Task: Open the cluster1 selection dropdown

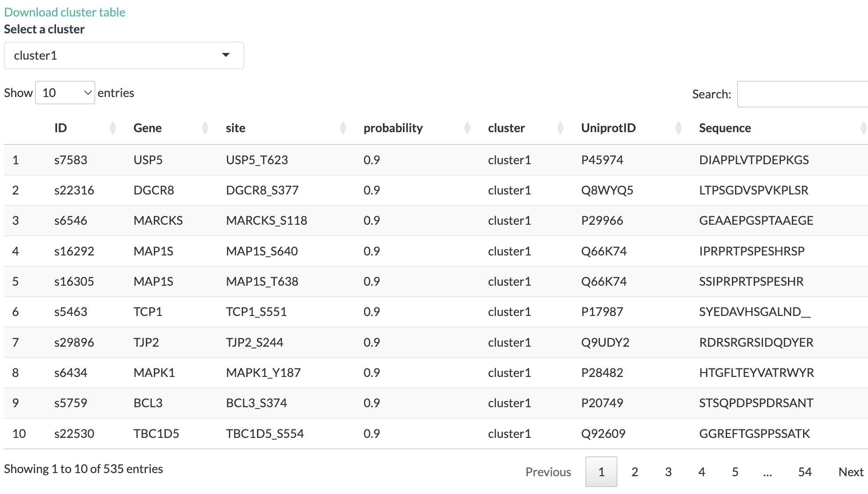Action: click(124, 56)
